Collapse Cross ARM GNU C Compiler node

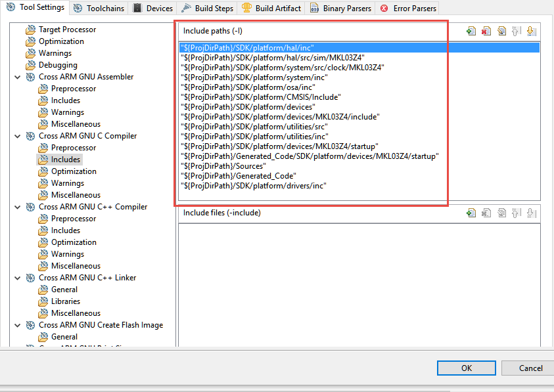(17, 136)
